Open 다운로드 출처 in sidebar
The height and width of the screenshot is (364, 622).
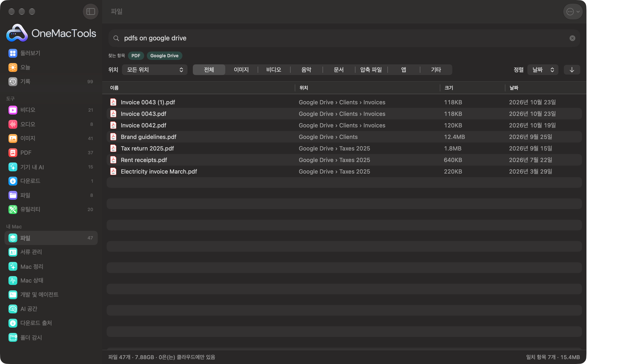[x=51, y=323]
